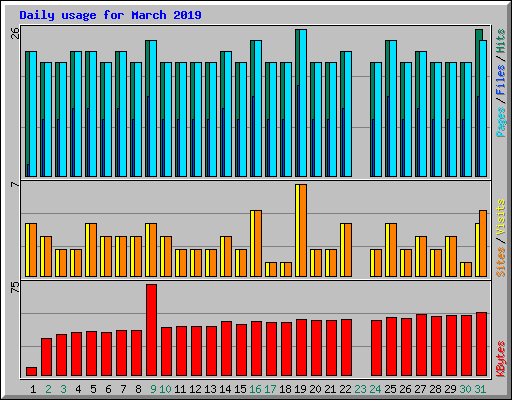Click day label 1 on the x-axis
This screenshot has width=512, height=400.
[33, 389]
